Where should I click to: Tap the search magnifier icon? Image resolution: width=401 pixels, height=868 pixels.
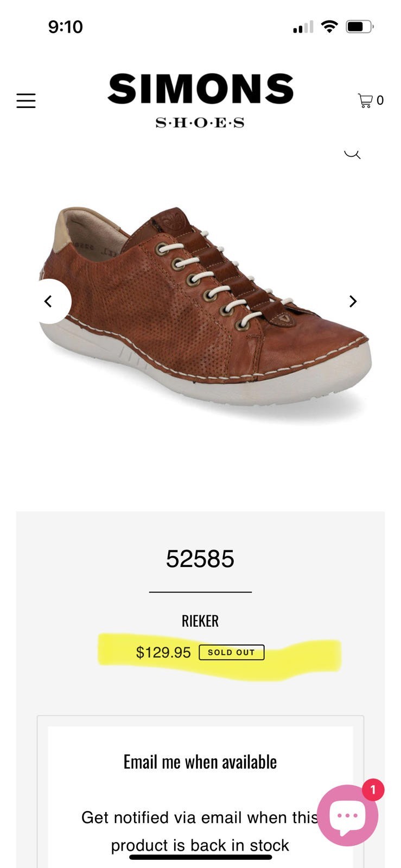click(352, 154)
